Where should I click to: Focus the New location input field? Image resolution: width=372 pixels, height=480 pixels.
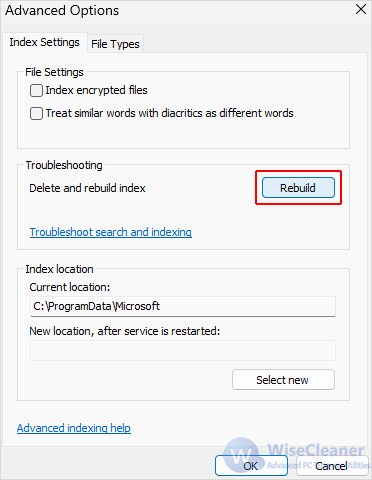tap(183, 350)
